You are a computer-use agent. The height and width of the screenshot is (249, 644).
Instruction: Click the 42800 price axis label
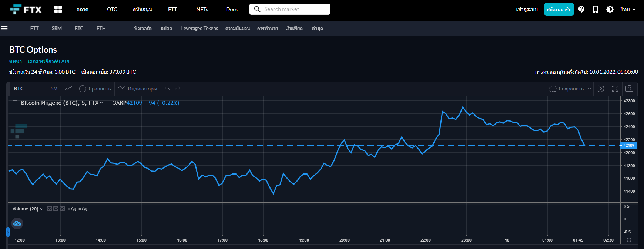point(629,101)
